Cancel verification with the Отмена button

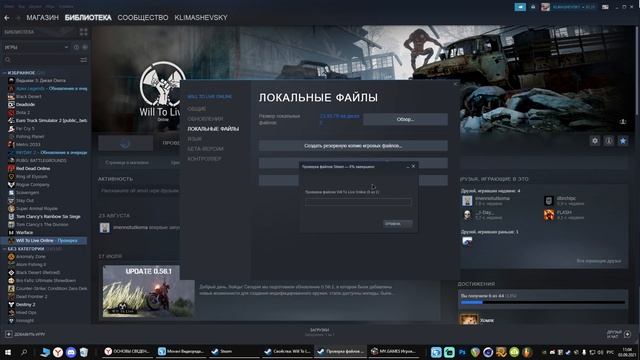click(398, 224)
